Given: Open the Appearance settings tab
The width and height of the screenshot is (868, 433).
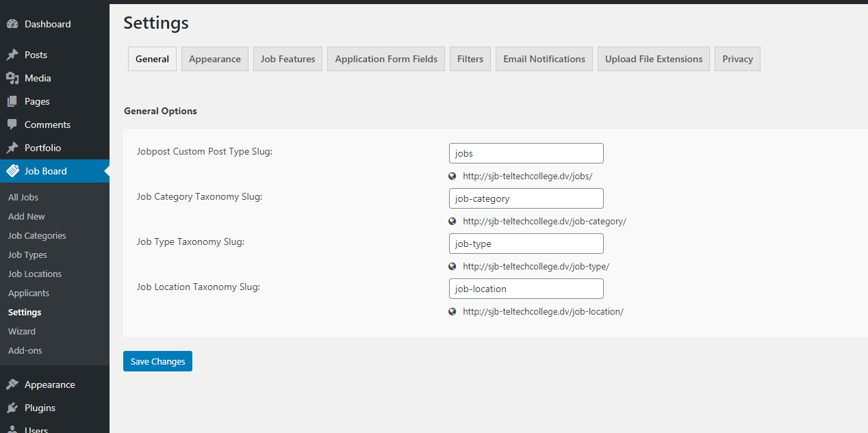Looking at the screenshot, I should pos(215,59).
